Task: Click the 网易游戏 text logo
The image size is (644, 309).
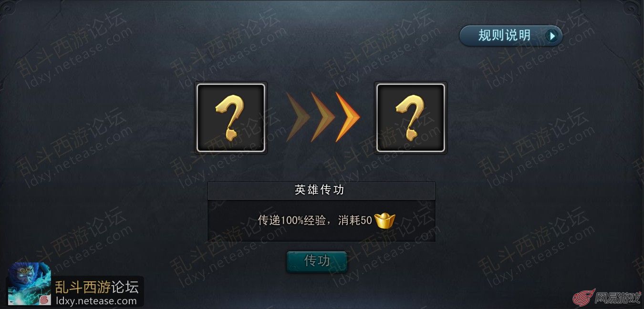Action: tap(618, 299)
